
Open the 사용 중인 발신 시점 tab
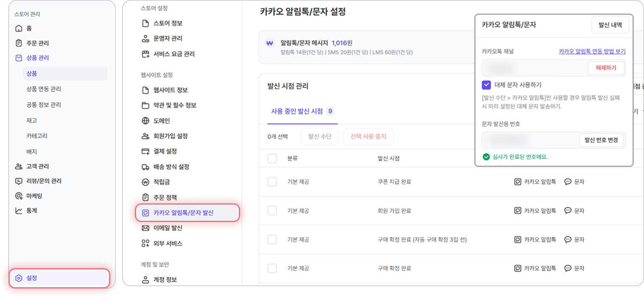[302, 111]
